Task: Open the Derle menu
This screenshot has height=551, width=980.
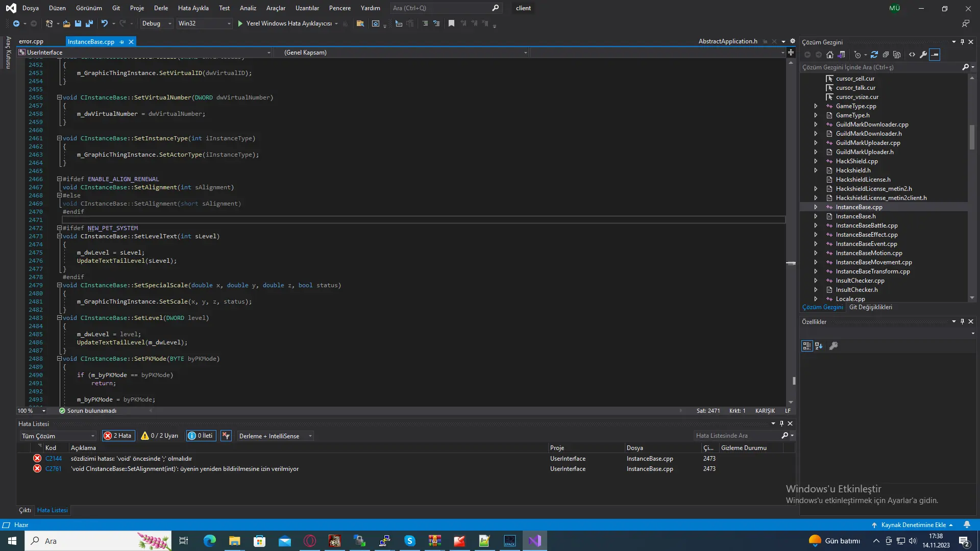Action: (x=161, y=8)
